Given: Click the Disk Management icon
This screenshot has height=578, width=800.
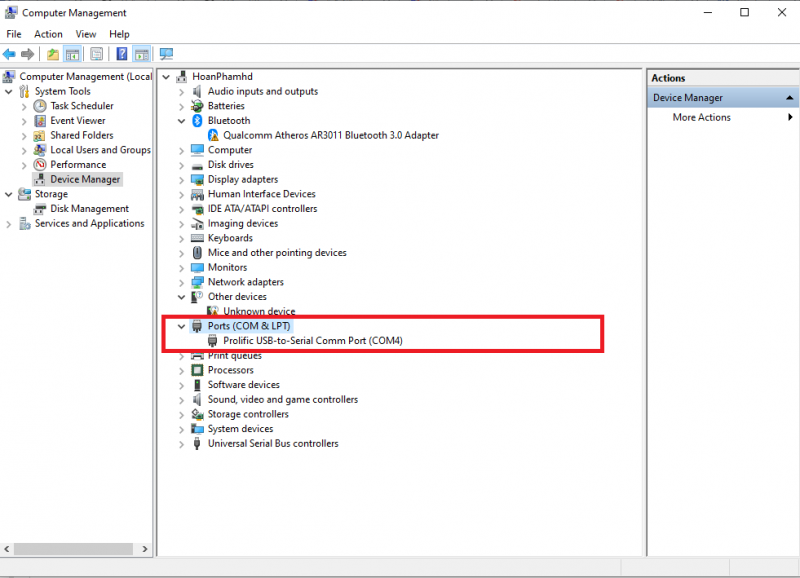Looking at the screenshot, I should tap(40, 209).
